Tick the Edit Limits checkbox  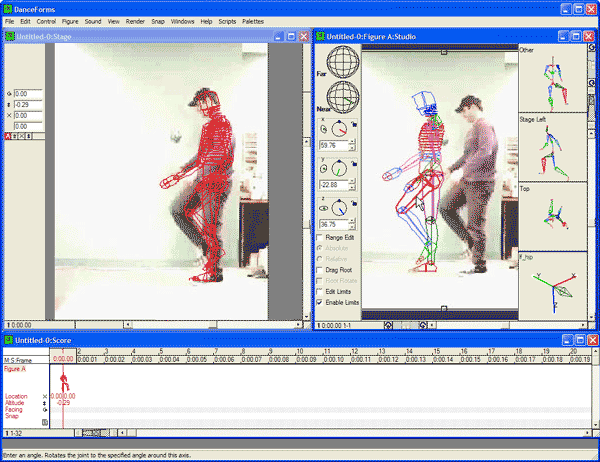click(x=320, y=290)
